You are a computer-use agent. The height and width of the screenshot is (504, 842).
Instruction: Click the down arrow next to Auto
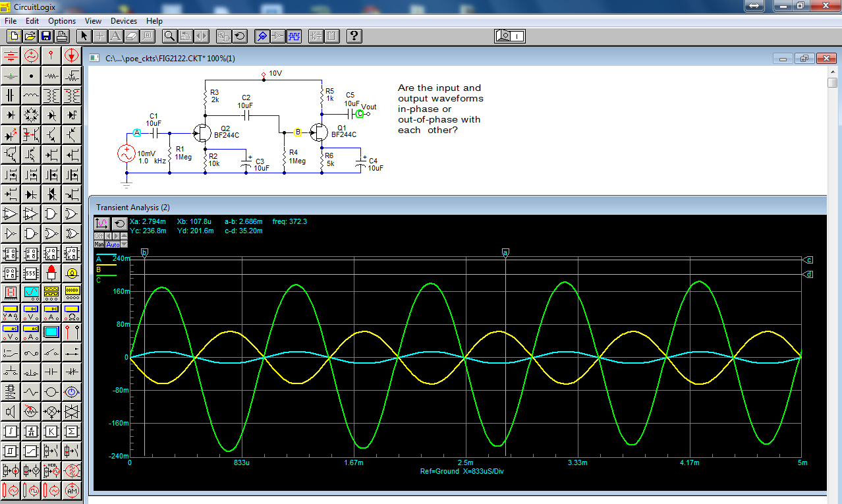(x=125, y=244)
